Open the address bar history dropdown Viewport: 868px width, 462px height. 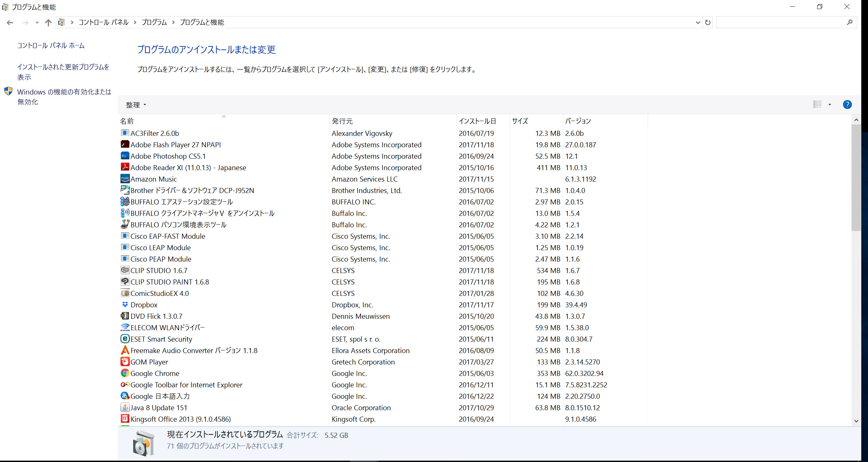(697, 23)
